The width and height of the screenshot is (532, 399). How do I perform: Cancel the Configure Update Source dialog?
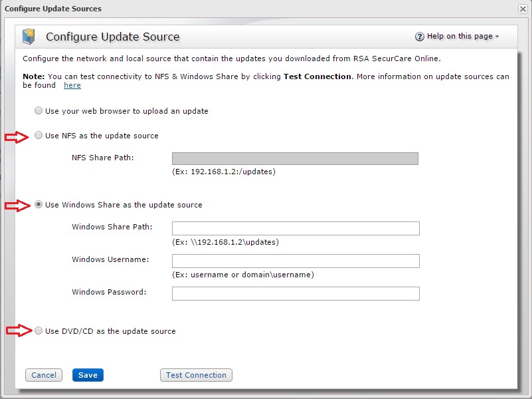tap(43, 374)
